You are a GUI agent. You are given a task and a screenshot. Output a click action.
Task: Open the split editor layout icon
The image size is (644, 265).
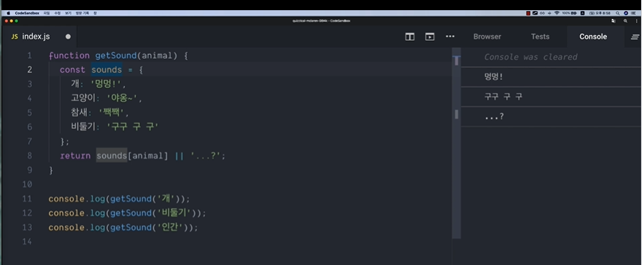pyautogui.click(x=409, y=36)
